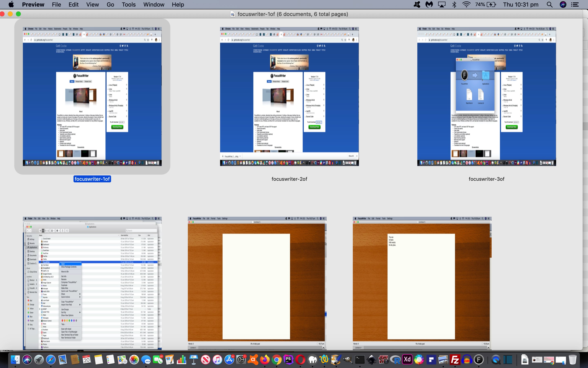Open Photos from the Dock

[134, 359]
